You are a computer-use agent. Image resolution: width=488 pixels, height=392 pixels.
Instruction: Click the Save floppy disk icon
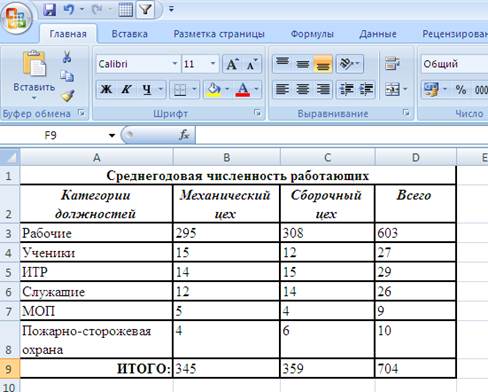click(x=49, y=9)
